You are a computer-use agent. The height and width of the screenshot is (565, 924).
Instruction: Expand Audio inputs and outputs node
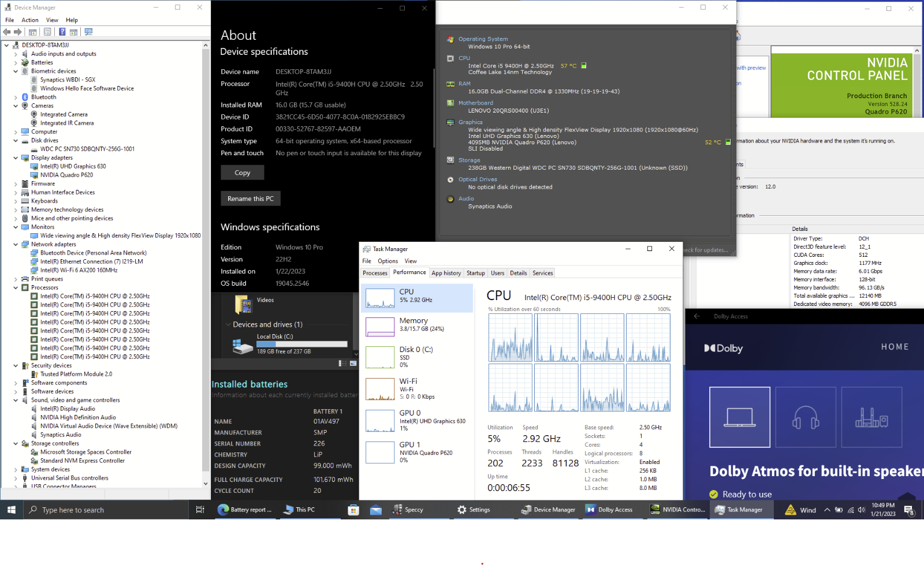[x=16, y=54]
